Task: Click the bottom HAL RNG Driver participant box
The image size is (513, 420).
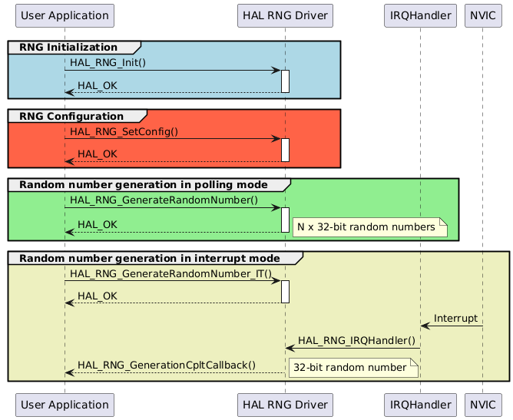Action: pos(285,405)
